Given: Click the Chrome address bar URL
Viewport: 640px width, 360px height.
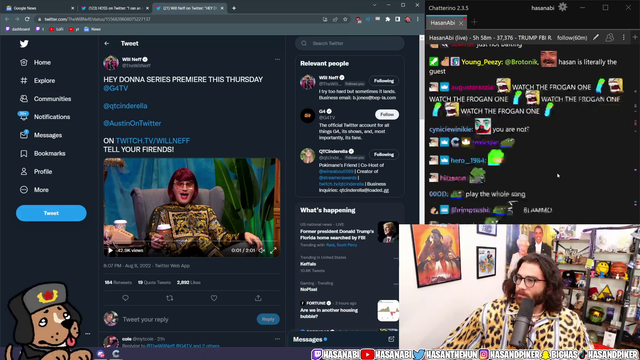Looking at the screenshot, I should click(x=97, y=19).
